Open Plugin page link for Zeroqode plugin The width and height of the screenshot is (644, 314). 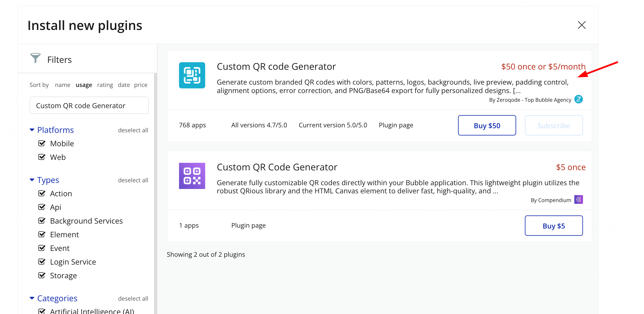pyautogui.click(x=396, y=125)
